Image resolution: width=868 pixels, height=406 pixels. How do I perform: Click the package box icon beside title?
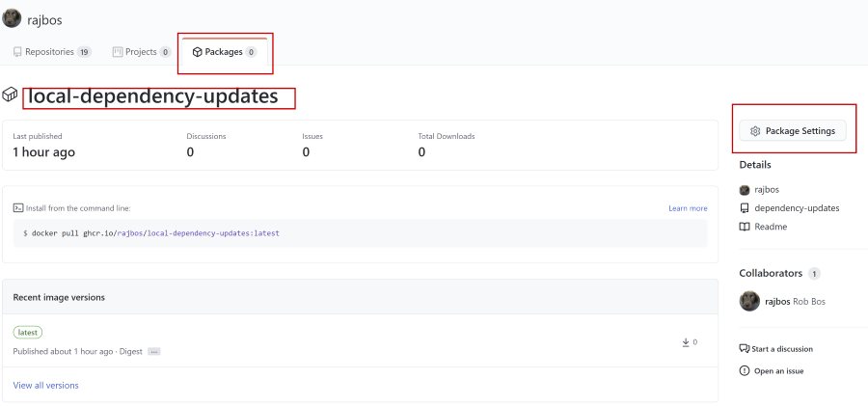10,95
